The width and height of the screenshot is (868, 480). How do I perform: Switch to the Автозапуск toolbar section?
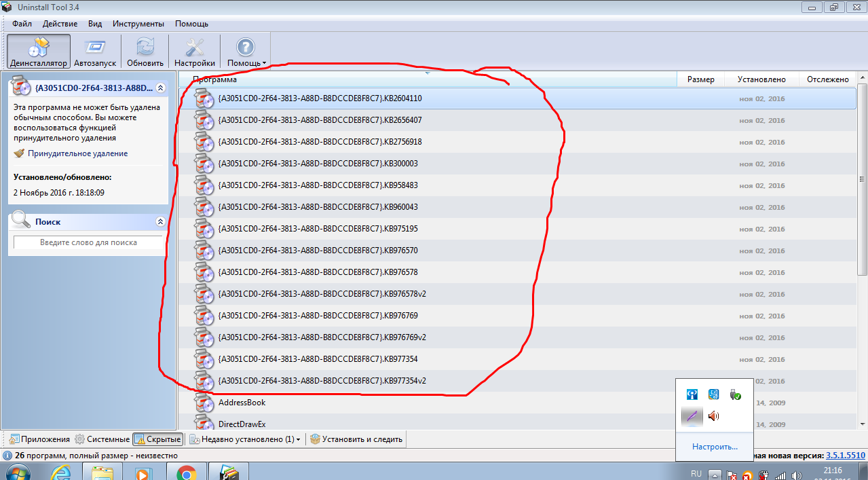tap(95, 52)
